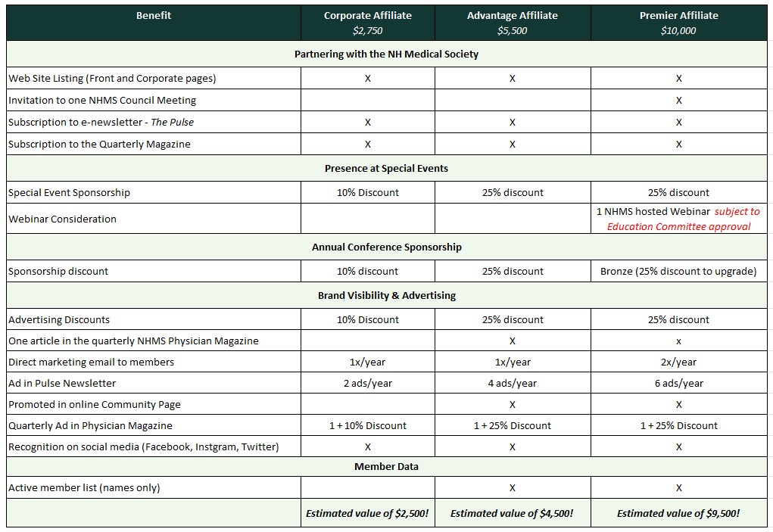Select the Web Site Listing row label
Screen dimensions: 773x532
click(x=112, y=78)
